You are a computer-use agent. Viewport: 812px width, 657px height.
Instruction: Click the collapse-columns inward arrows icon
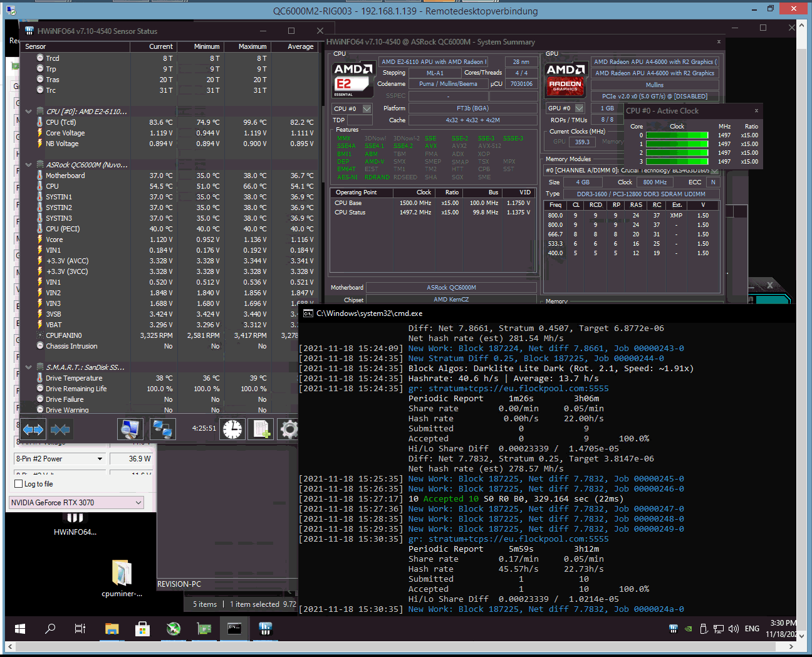click(x=60, y=429)
